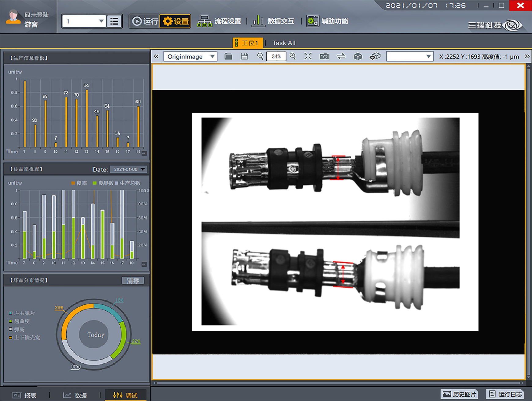
Task: Zoom in with the plus magnifier
Action: pyautogui.click(x=293, y=56)
